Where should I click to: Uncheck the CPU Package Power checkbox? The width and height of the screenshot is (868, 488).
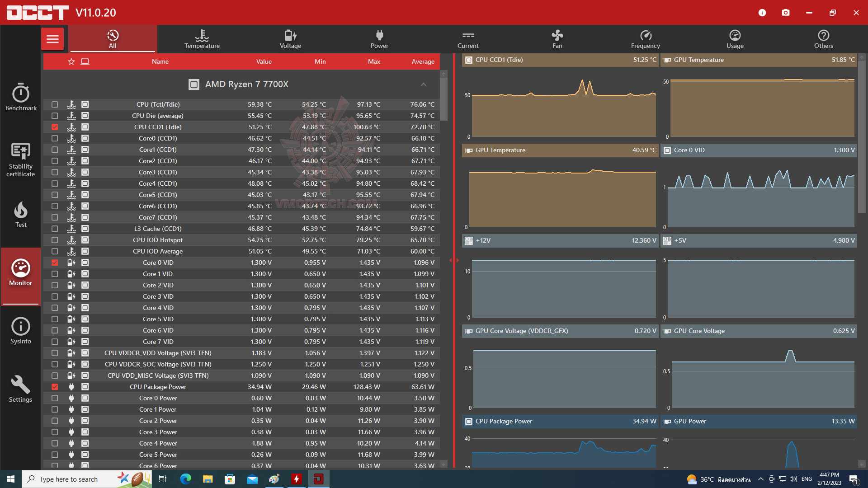(x=55, y=387)
